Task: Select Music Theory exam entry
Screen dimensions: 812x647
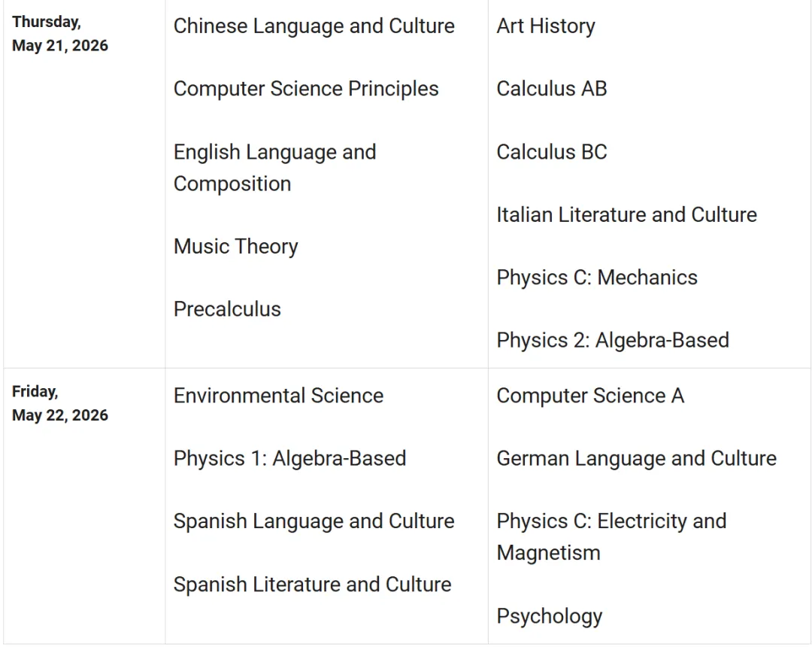Action: point(235,247)
